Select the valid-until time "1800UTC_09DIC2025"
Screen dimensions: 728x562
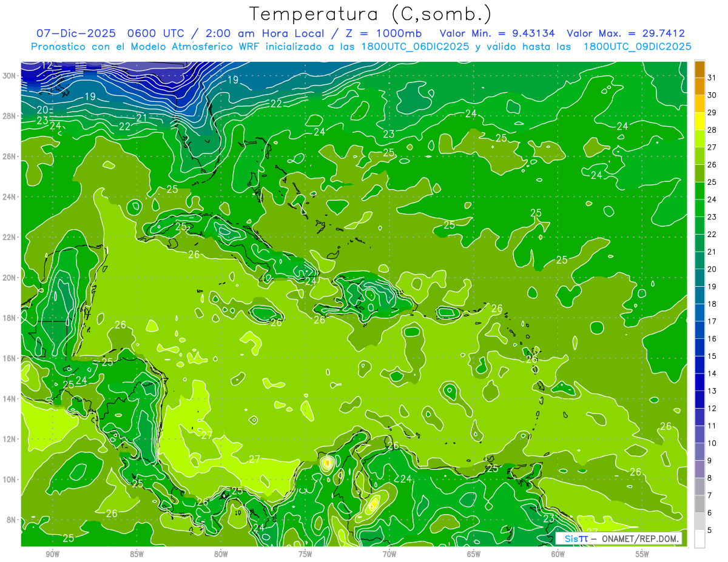[638, 47]
